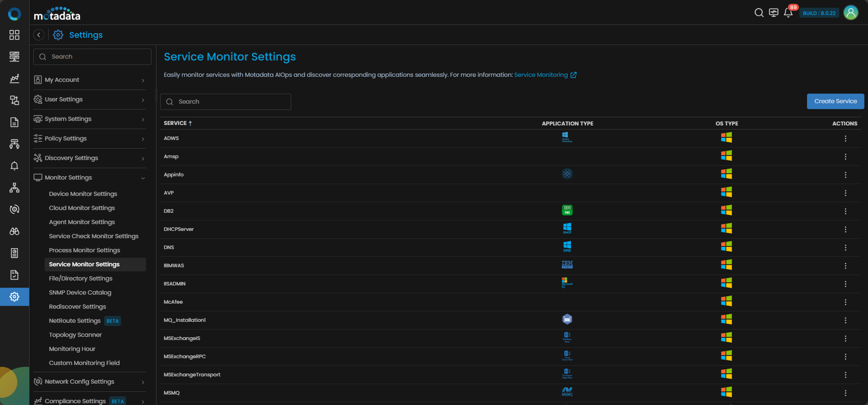
Task: Open File/Directory Settings
Action: coord(81,279)
